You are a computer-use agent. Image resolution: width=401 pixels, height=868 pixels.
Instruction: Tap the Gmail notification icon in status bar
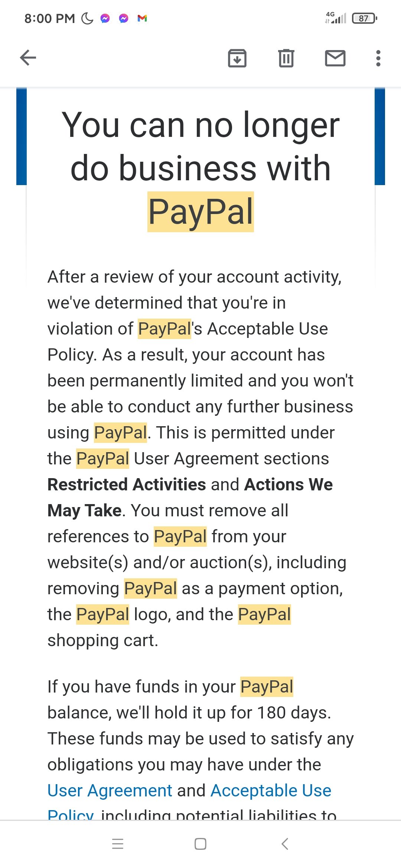[142, 18]
